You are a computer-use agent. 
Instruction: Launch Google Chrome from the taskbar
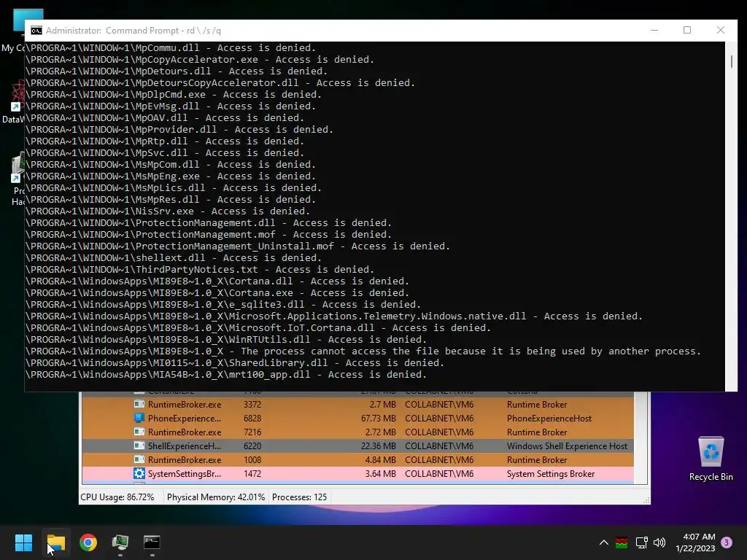click(x=88, y=542)
